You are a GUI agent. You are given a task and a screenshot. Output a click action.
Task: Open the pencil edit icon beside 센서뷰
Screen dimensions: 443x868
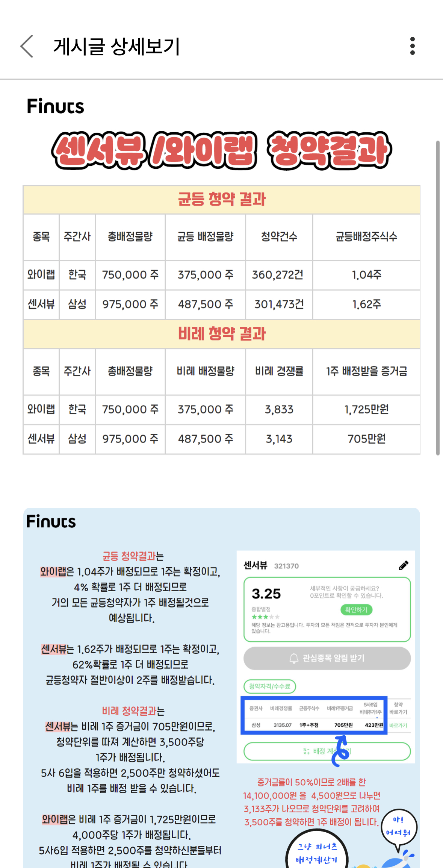pyautogui.click(x=403, y=565)
